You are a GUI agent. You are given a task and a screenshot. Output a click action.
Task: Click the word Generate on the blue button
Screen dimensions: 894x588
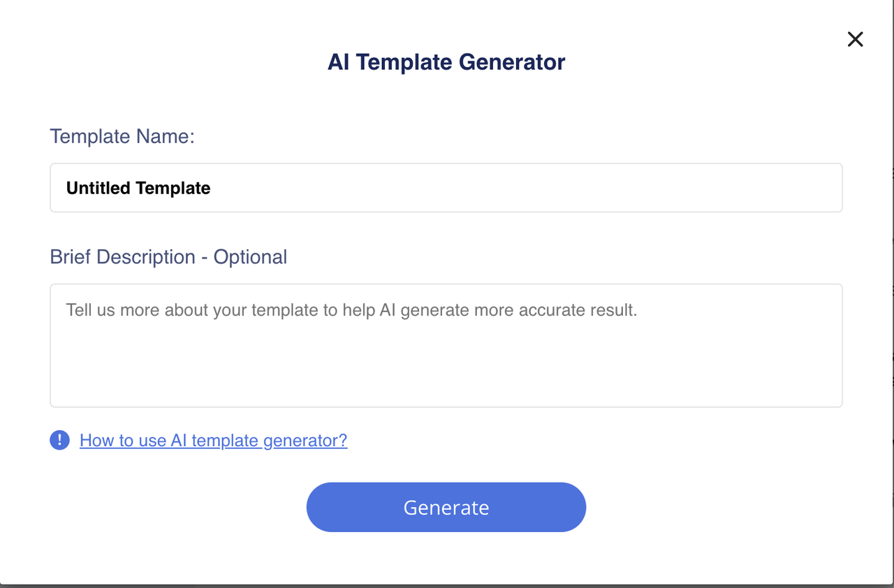(x=446, y=508)
